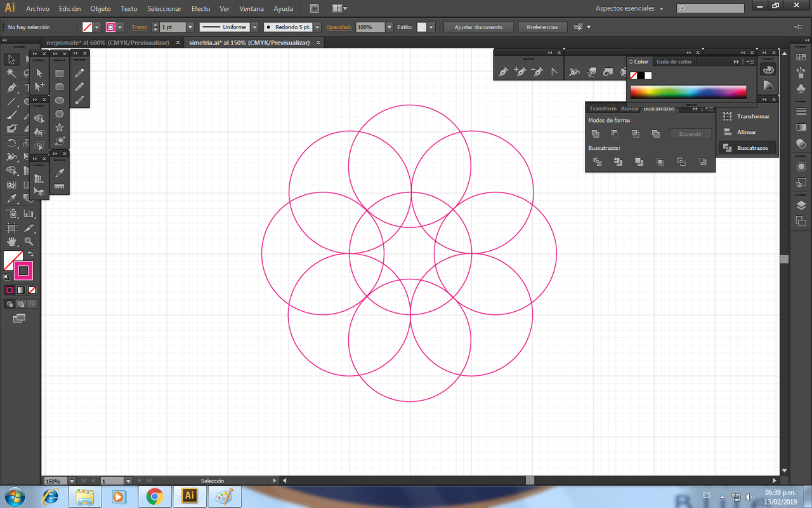Open the Color Guide panel icon in dock
812x508 pixels.
[768, 85]
